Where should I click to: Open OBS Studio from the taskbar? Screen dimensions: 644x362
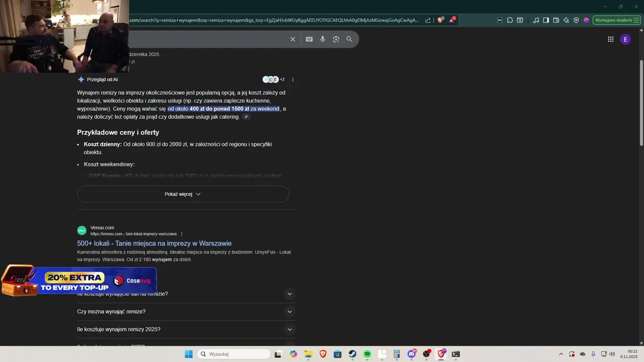[427, 354]
